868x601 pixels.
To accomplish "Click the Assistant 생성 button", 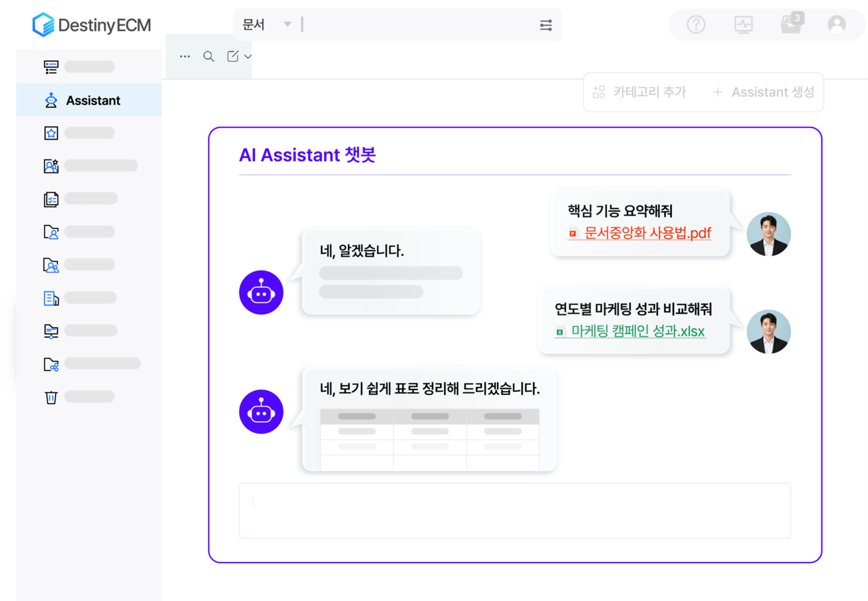I will [x=765, y=92].
